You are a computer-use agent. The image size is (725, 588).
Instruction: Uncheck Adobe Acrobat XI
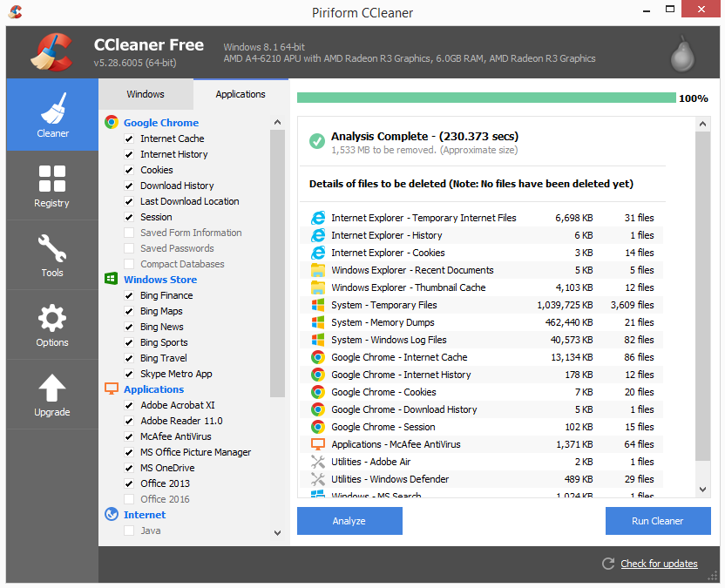[x=129, y=405]
